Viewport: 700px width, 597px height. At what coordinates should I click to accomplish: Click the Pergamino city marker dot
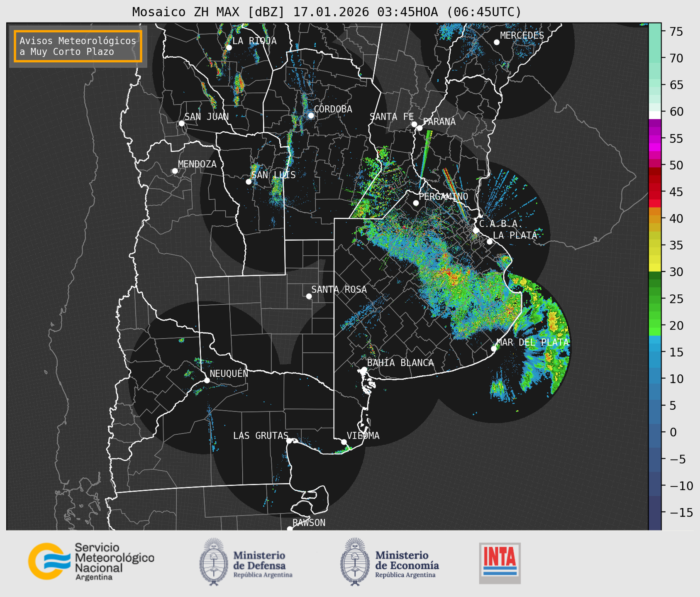pyautogui.click(x=416, y=203)
